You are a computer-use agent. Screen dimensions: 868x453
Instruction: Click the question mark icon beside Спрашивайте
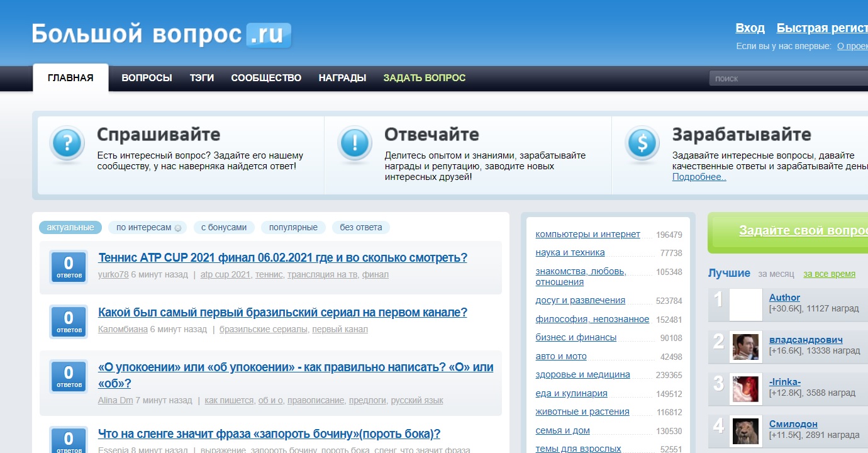pos(67,144)
